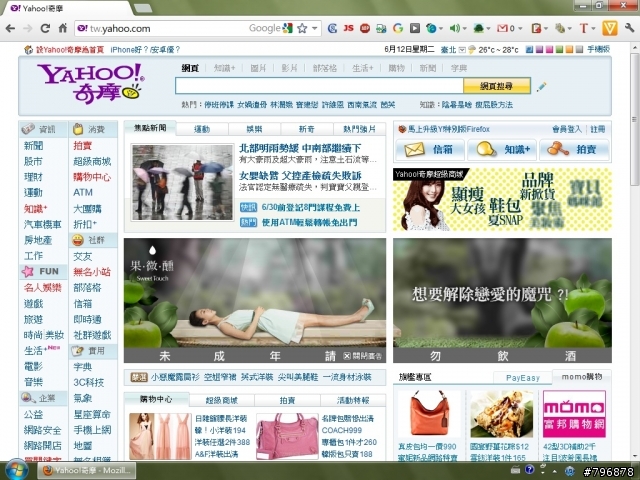Bookmark this page with the star icon

(302, 28)
